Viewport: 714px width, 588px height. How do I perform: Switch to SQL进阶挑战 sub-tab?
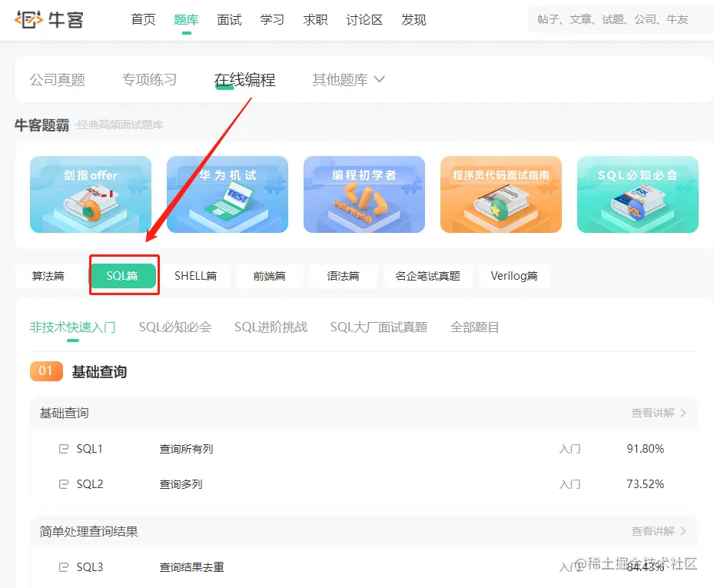tap(271, 327)
